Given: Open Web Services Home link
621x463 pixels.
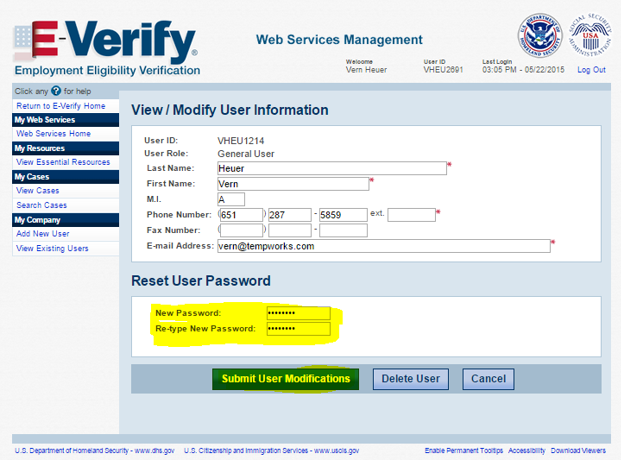Looking at the screenshot, I should [x=53, y=133].
